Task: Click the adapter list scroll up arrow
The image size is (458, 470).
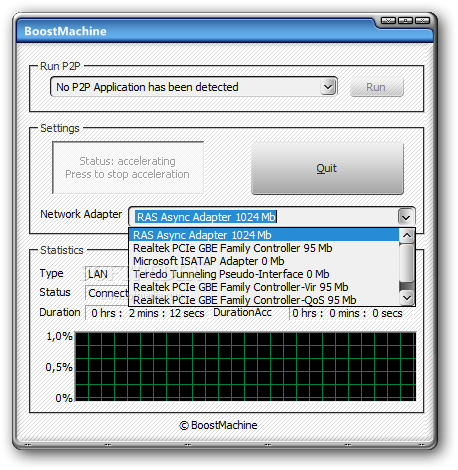Action: click(x=407, y=236)
